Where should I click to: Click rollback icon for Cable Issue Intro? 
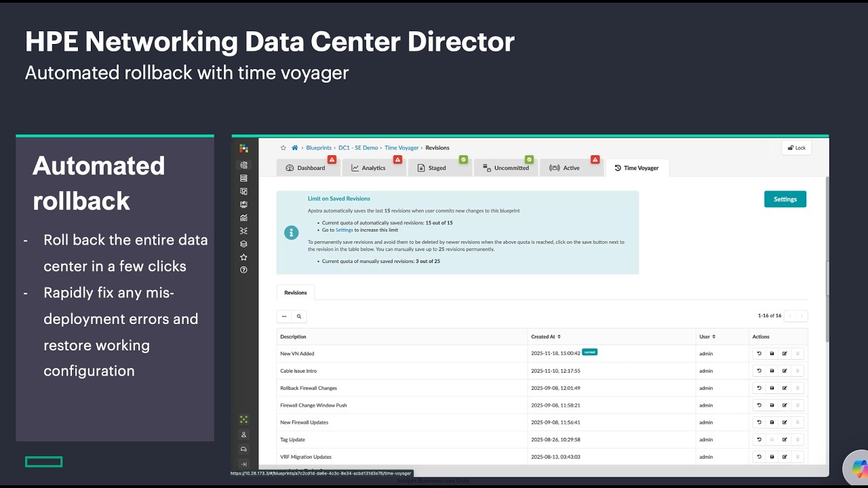click(x=759, y=371)
